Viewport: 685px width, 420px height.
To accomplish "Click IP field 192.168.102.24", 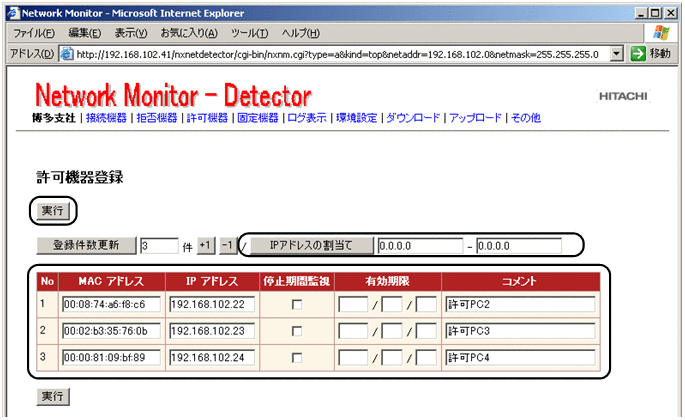I will tap(212, 358).
